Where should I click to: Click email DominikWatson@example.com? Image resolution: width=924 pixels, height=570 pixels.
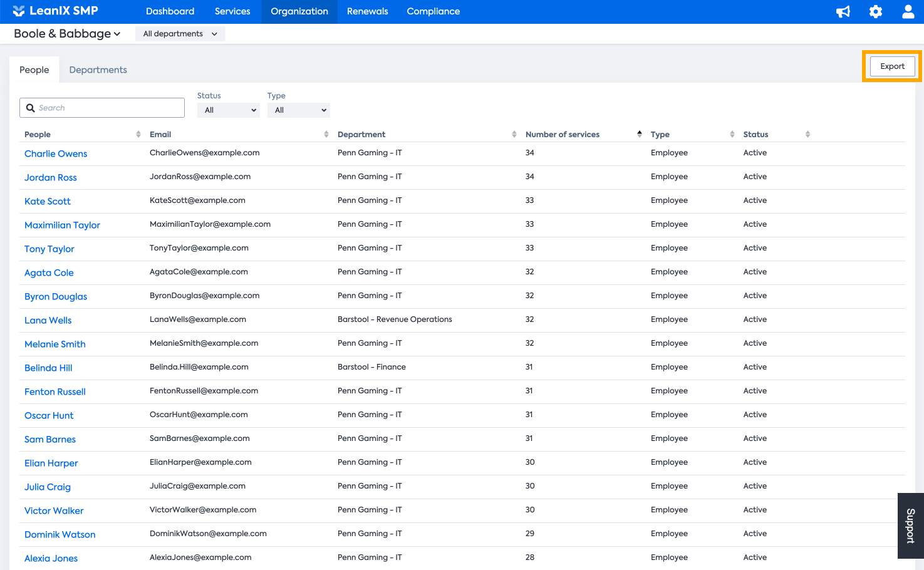point(208,534)
